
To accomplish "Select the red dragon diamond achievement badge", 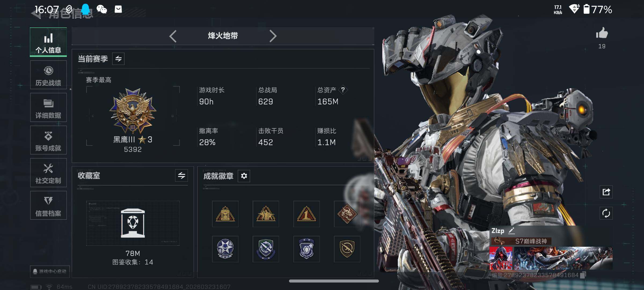I will pyautogui.click(x=347, y=214).
